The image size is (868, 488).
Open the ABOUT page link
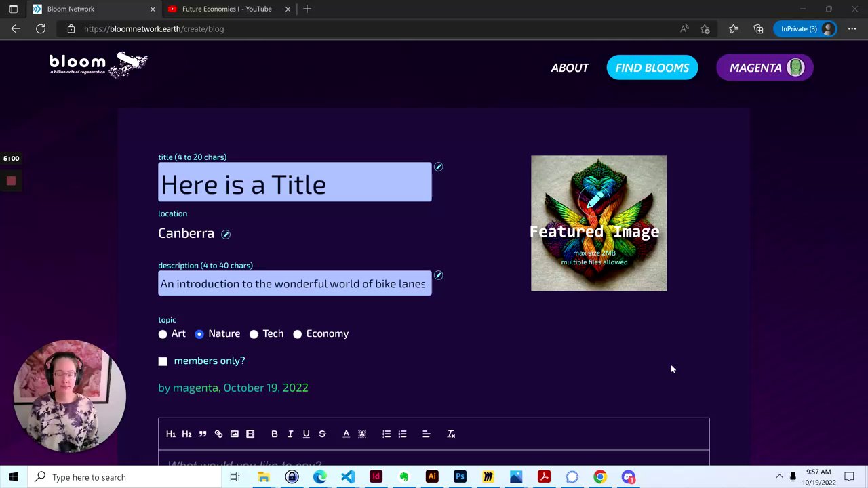(x=570, y=68)
